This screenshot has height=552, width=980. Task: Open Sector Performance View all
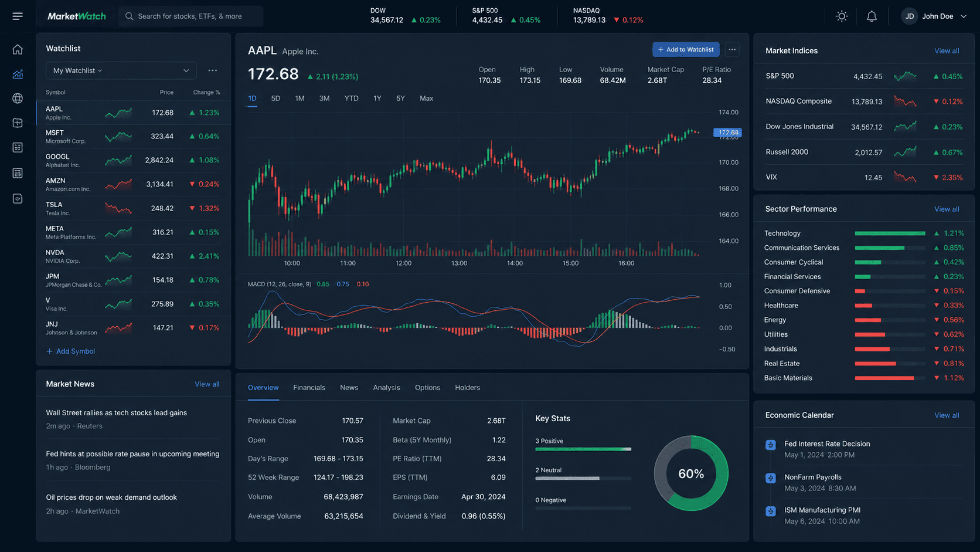pos(947,209)
